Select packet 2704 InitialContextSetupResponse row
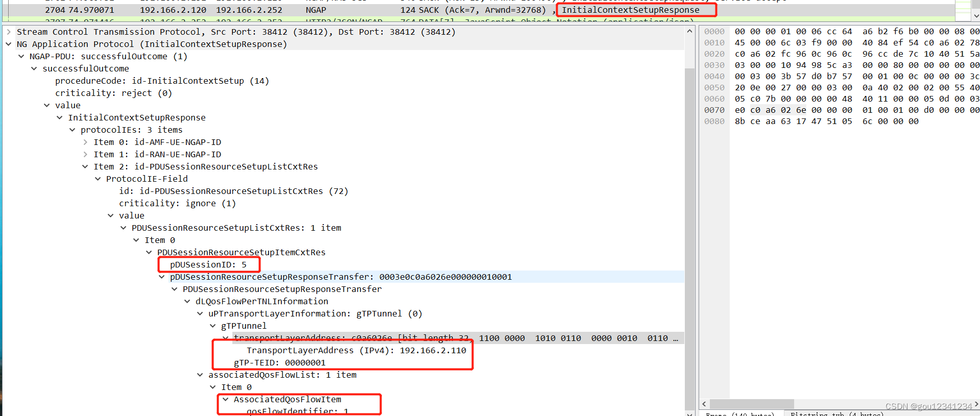 coord(477,10)
